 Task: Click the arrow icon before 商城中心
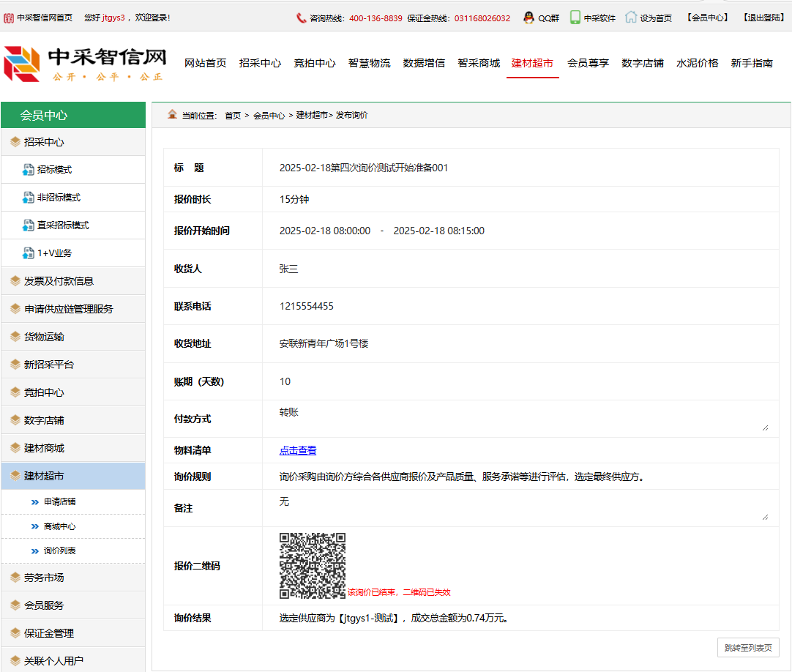pyautogui.click(x=35, y=526)
